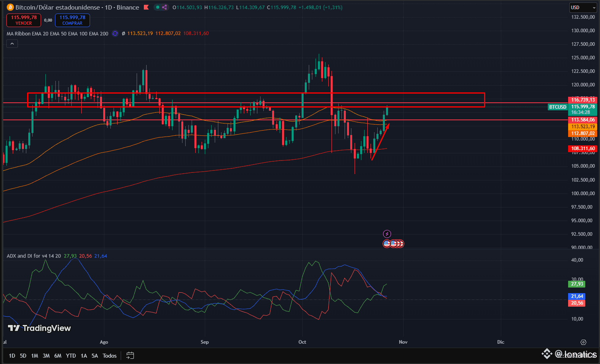Viewport: 600px width, 364px height.
Task: Select the Todos time range
Action: click(x=110, y=356)
